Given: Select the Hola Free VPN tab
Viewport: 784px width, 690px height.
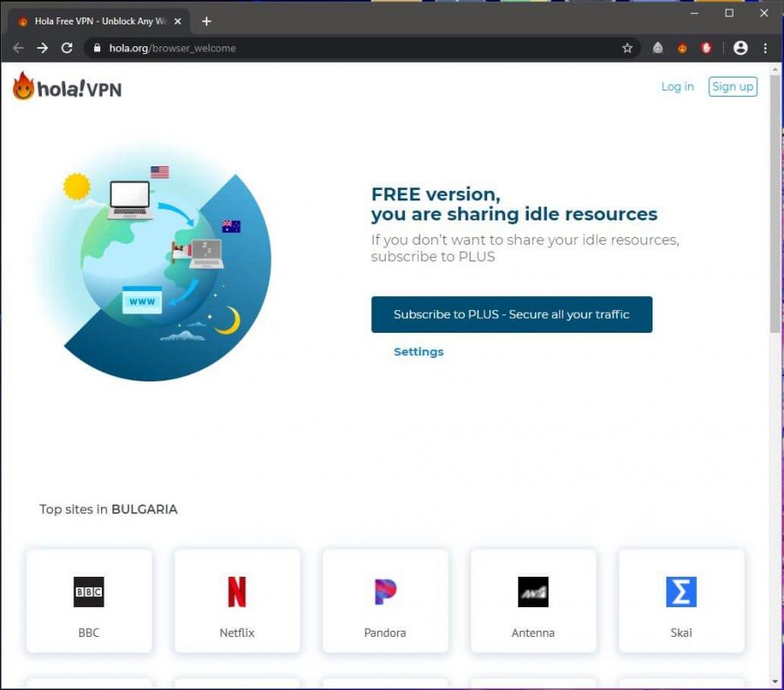Looking at the screenshot, I should [x=99, y=21].
